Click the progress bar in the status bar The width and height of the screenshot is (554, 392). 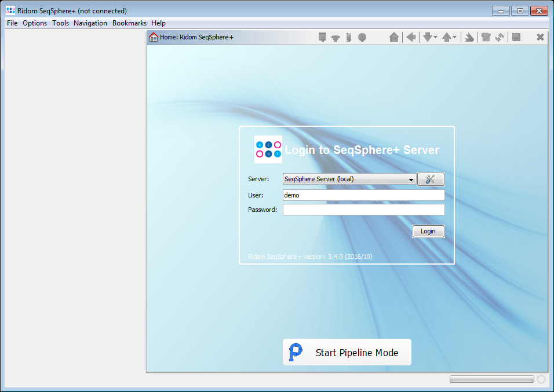pyautogui.click(x=491, y=379)
